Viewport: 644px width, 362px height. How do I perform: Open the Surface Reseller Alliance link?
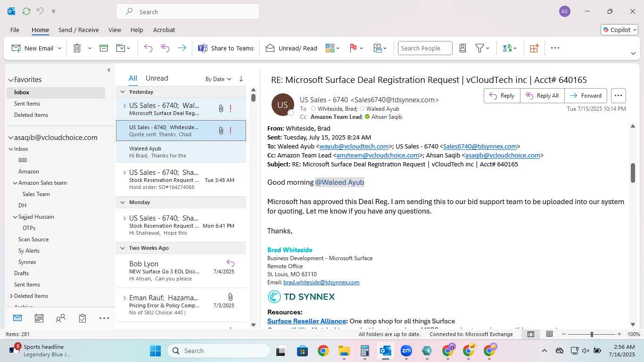tap(307, 321)
